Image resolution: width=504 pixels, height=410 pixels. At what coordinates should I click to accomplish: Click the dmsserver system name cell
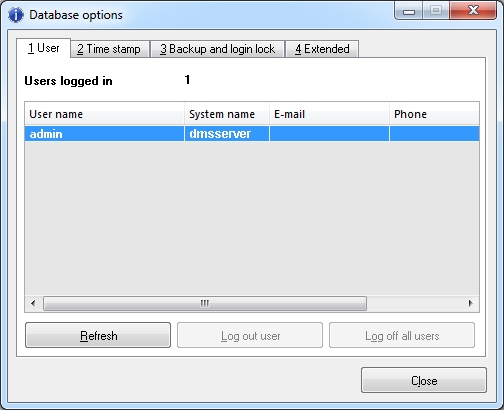[x=227, y=134]
